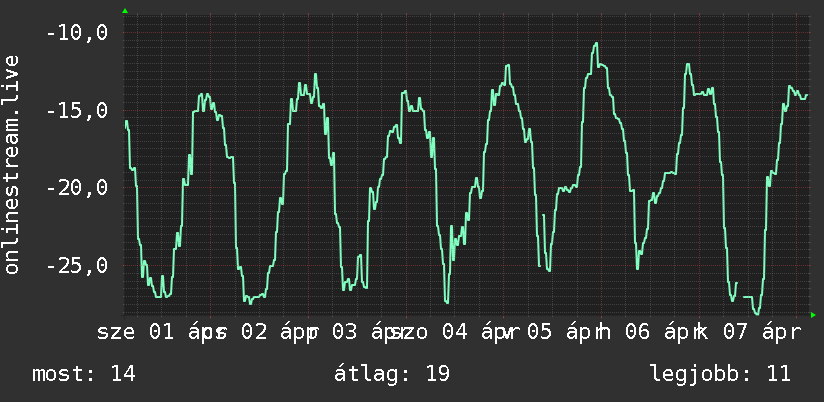Click the 'k 07 ápr' date label
Screen dimensions: 824x402
[x=748, y=333]
